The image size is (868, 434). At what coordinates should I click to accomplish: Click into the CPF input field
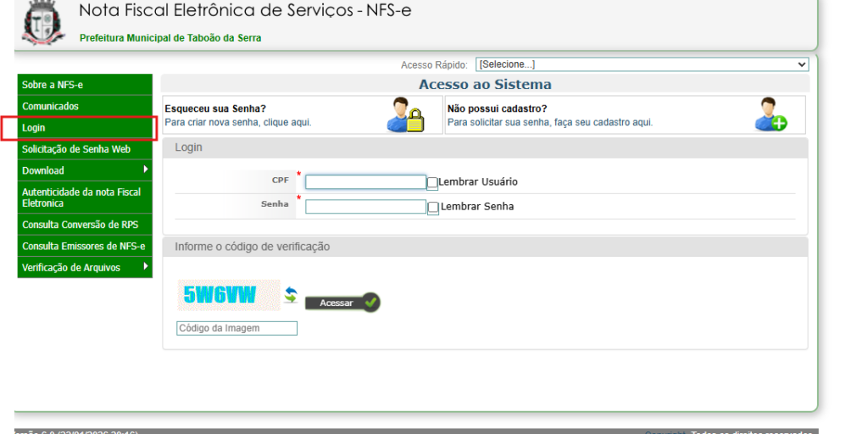tap(365, 182)
